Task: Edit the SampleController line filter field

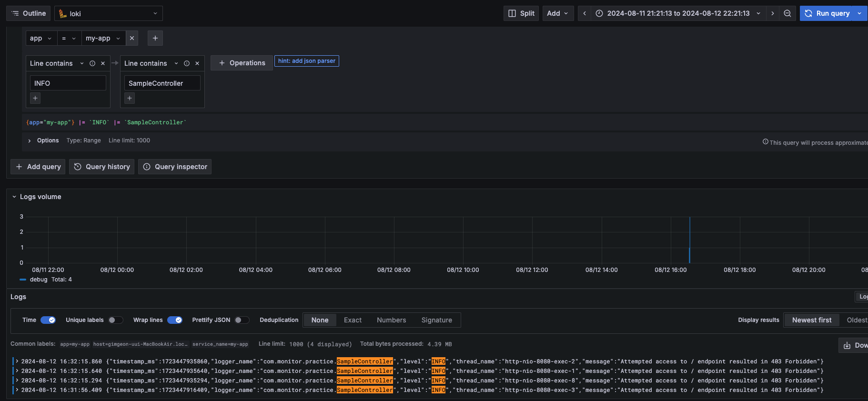Action: point(162,83)
